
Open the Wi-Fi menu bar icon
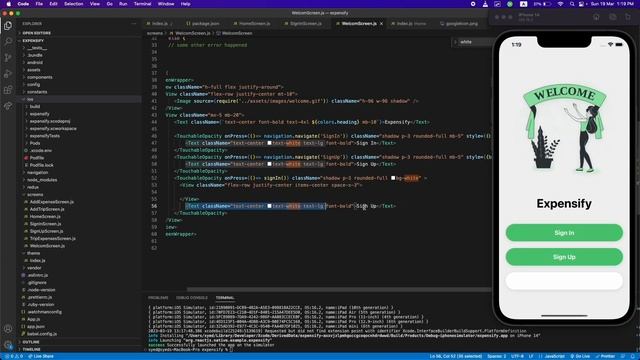click(x=561, y=4)
